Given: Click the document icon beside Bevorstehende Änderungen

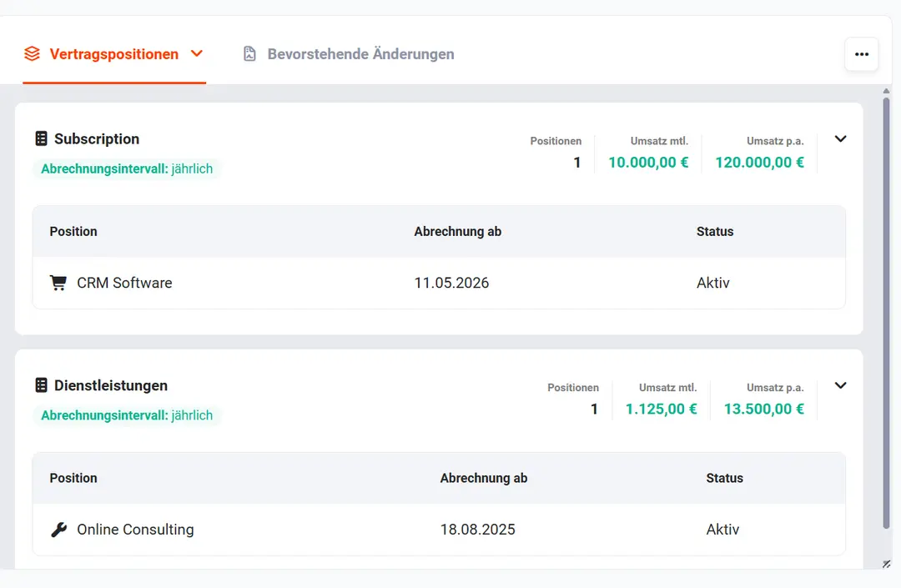Looking at the screenshot, I should tap(249, 54).
